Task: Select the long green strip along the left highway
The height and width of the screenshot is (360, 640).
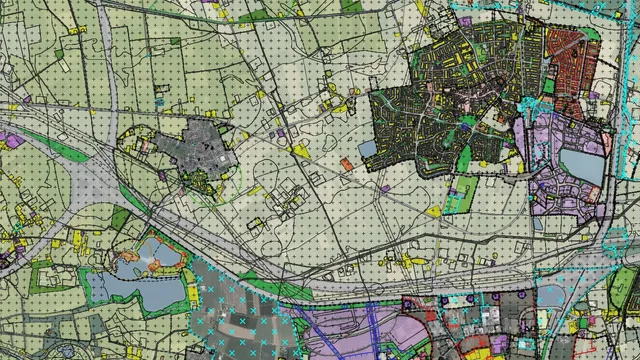Action: (53, 145)
